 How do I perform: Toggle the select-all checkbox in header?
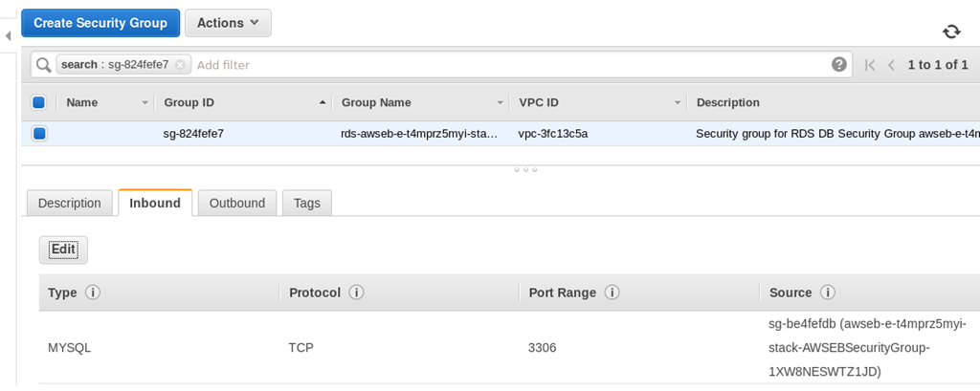(39, 102)
